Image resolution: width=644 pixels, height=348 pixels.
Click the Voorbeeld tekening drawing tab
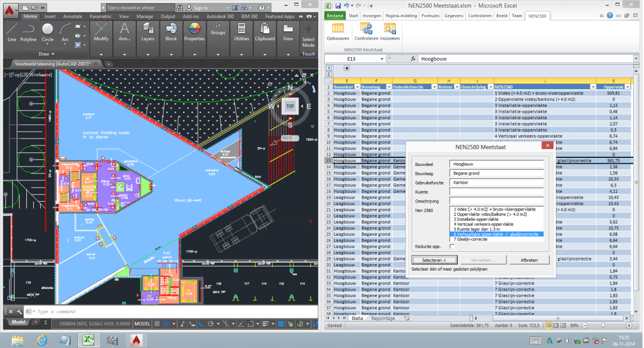coord(52,63)
